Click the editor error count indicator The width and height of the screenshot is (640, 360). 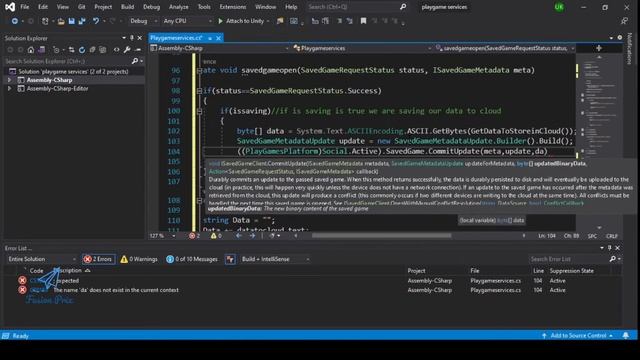(194, 236)
